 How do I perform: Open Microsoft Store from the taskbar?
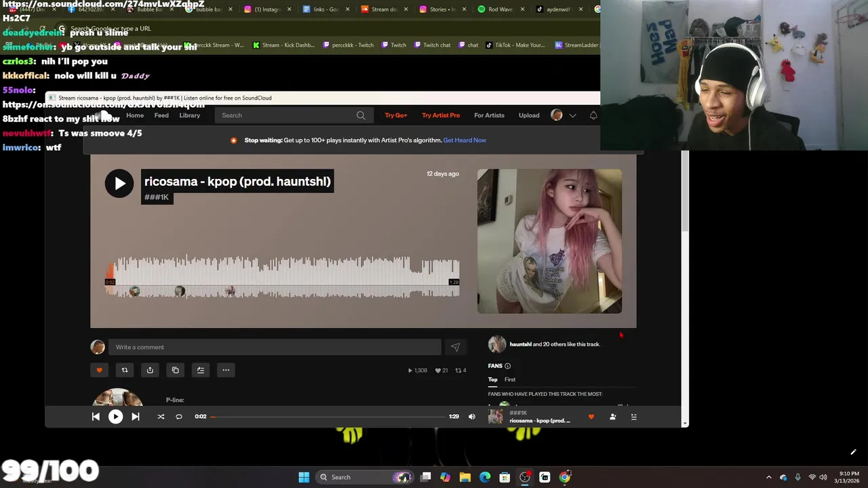[505, 477]
